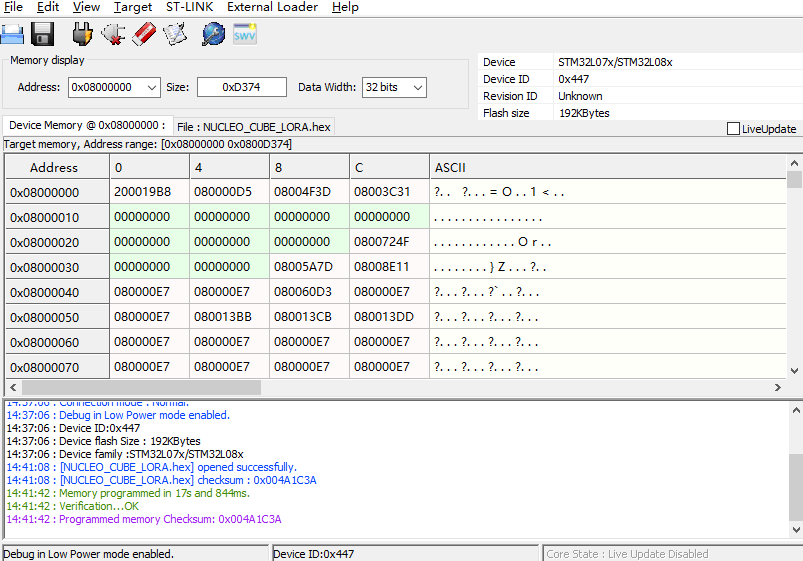
Task: Click log line opened successfully
Action: click(152, 467)
